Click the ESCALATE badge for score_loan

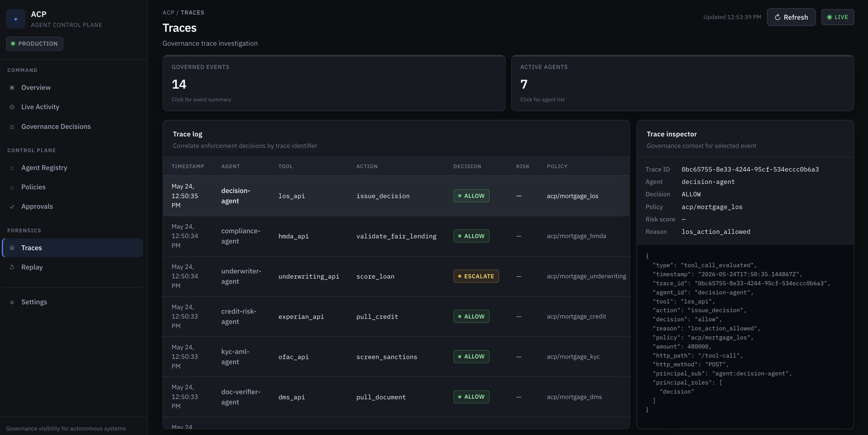tap(476, 276)
